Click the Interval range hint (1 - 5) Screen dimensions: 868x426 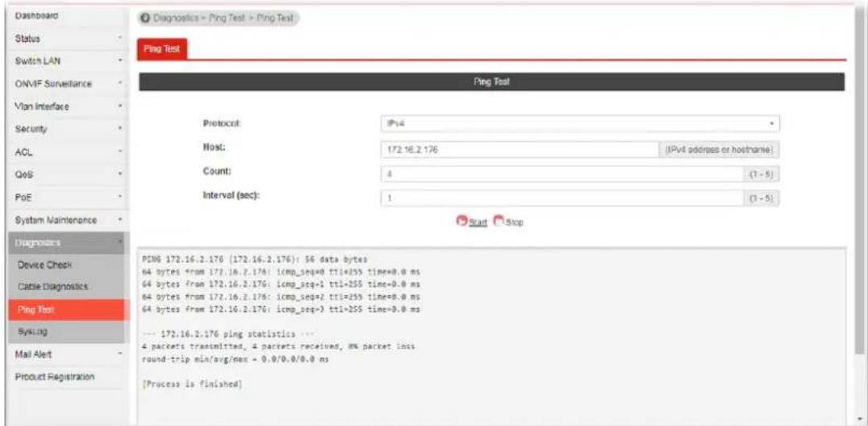coord(761,198)
